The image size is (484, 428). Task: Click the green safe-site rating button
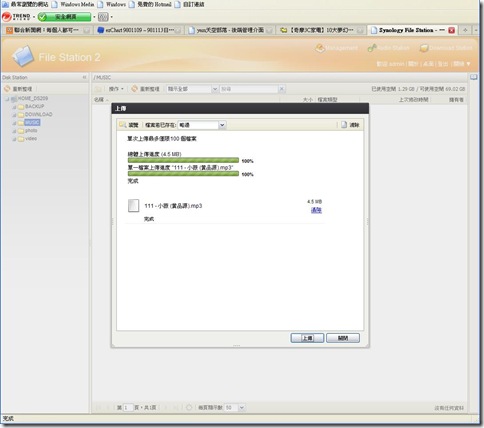point(64,17)
